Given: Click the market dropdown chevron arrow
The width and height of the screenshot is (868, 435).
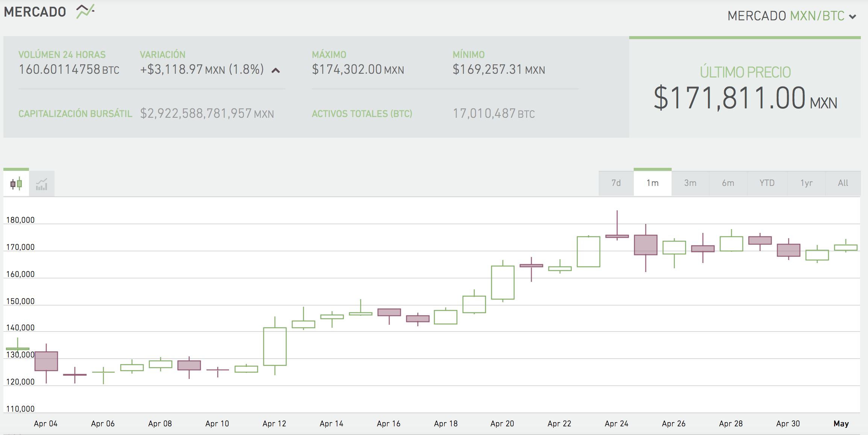Looking at the screenshot, I should pyautogui.click(x=853, y=17).
